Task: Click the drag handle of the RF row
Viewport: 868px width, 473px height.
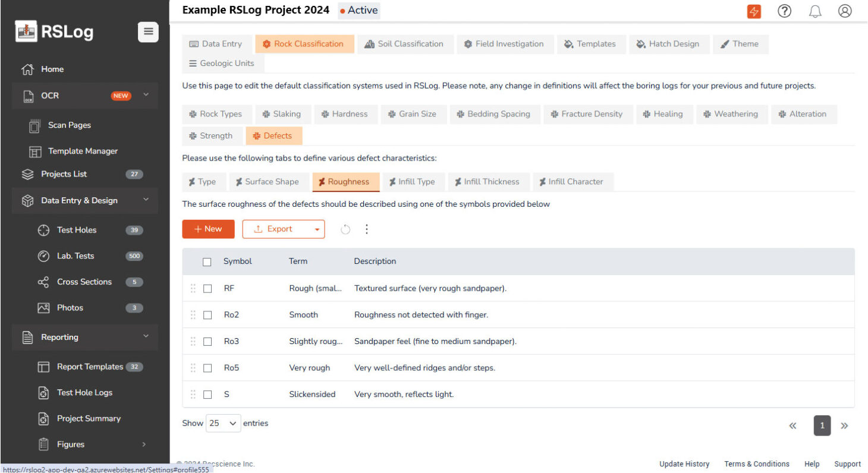Action: pos(193,288)
